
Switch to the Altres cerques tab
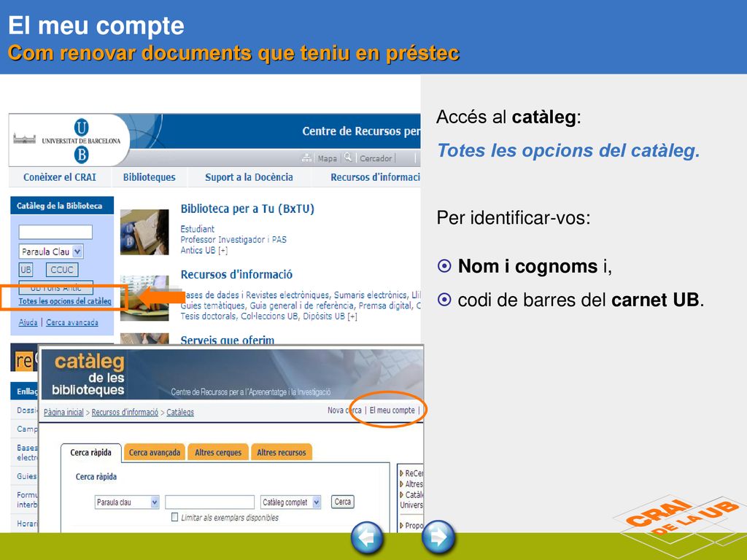(x=218, y=452)
